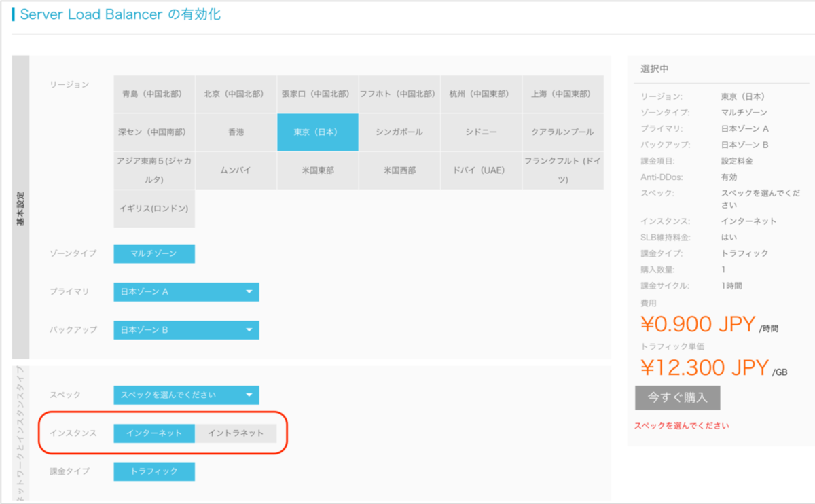The height and width of the screenshot is (504, 815).
Task: Select the 米国西部 region
Action: 399,170
